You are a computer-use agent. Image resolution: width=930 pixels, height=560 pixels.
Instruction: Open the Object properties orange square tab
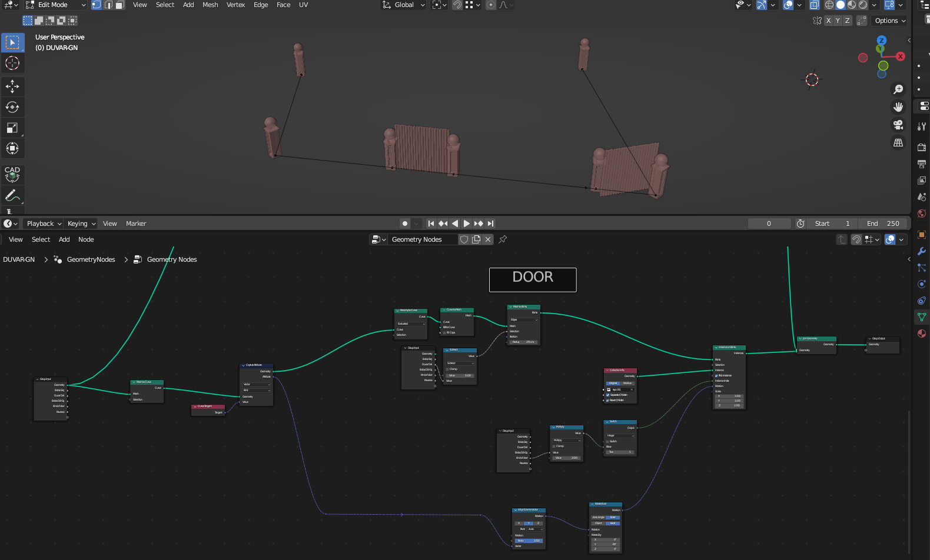coord(922,235)
